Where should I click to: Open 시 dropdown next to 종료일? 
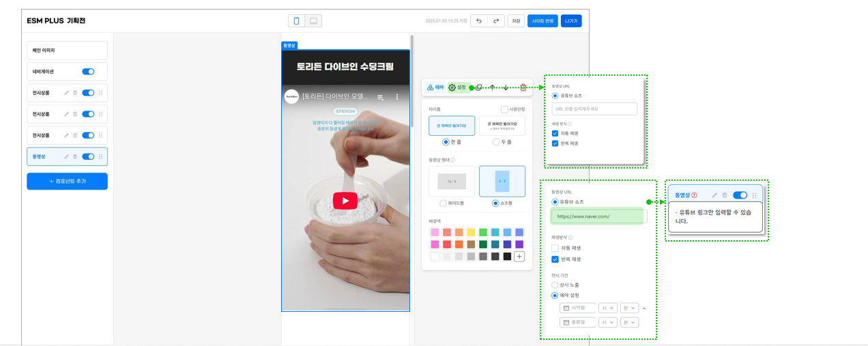[x=608, y=323]
